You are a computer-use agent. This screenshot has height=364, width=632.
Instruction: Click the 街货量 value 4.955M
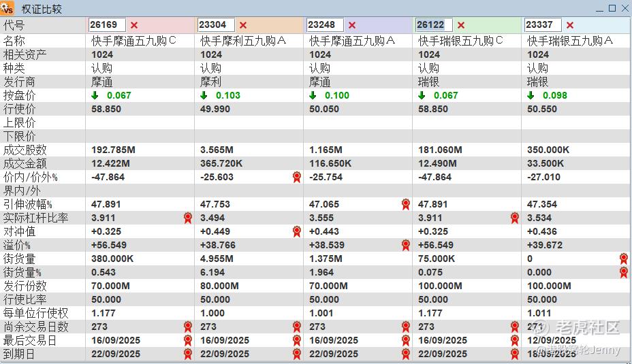[217, 259]
